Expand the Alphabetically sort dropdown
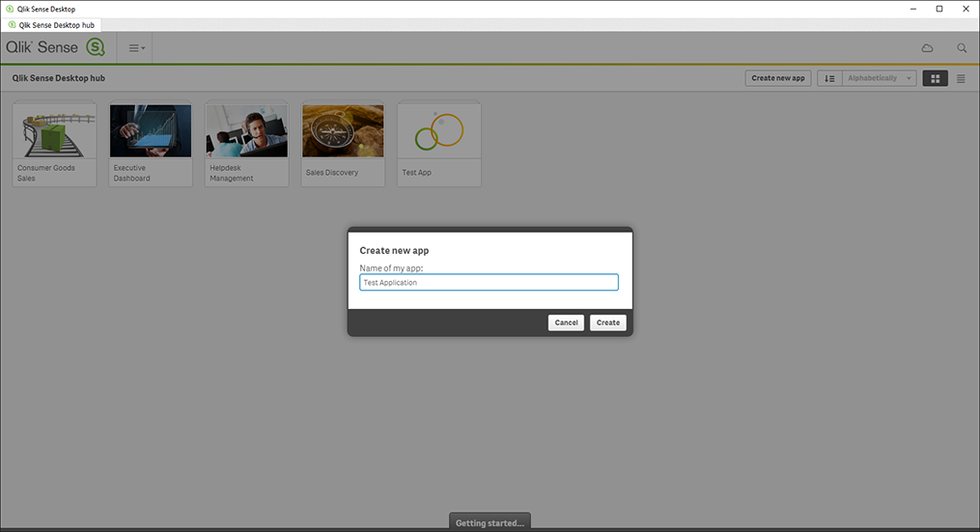 point(880,78)
